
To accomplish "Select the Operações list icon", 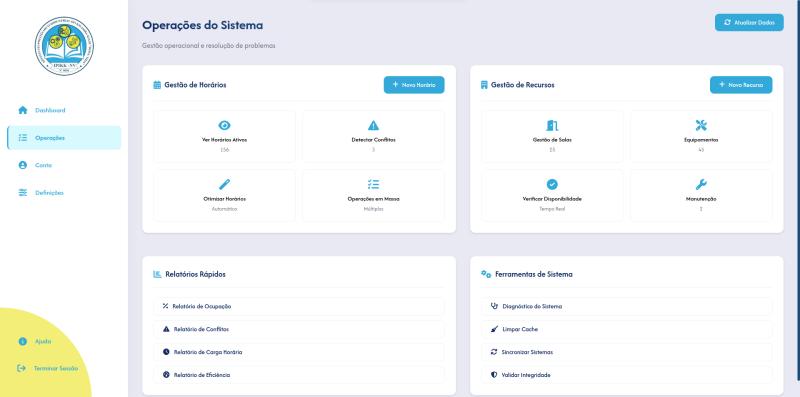I will click(x=22, y=138).
